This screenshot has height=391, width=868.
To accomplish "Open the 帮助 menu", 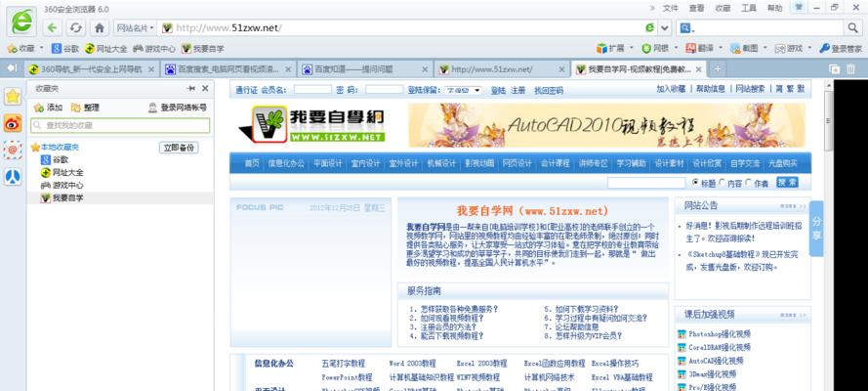I will click(x=775, y=8).
